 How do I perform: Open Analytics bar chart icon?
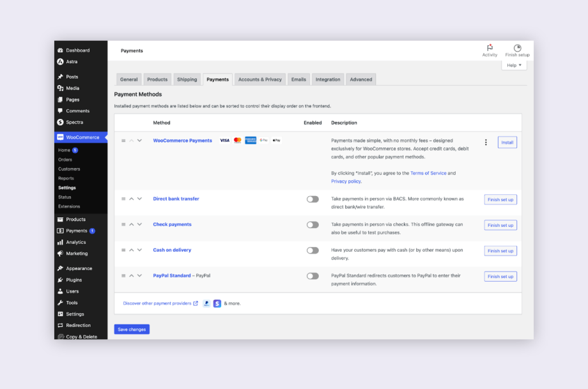click(x=60, y=242)
